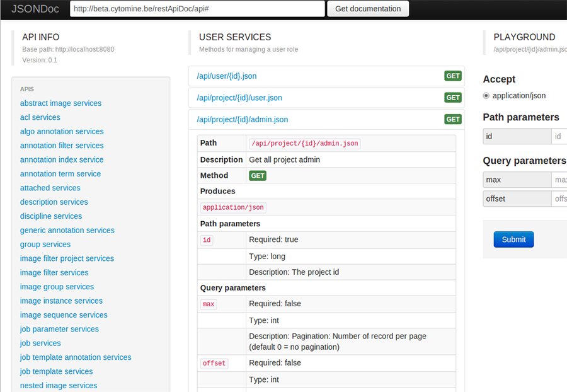Image resolution: width=567 pixels, height=392 pixels.
Task: Select the application/json Accept radio button
Action: 486,96
